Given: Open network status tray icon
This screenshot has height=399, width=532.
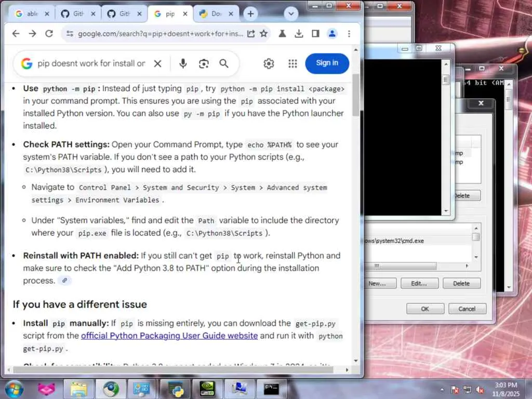Looking at the screenshot, I should pos(467,390).
